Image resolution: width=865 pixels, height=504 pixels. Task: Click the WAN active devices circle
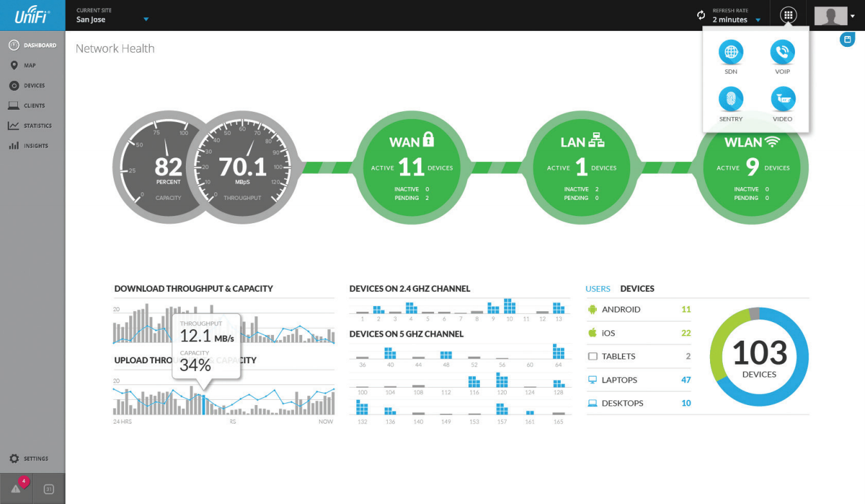(412, 168)
